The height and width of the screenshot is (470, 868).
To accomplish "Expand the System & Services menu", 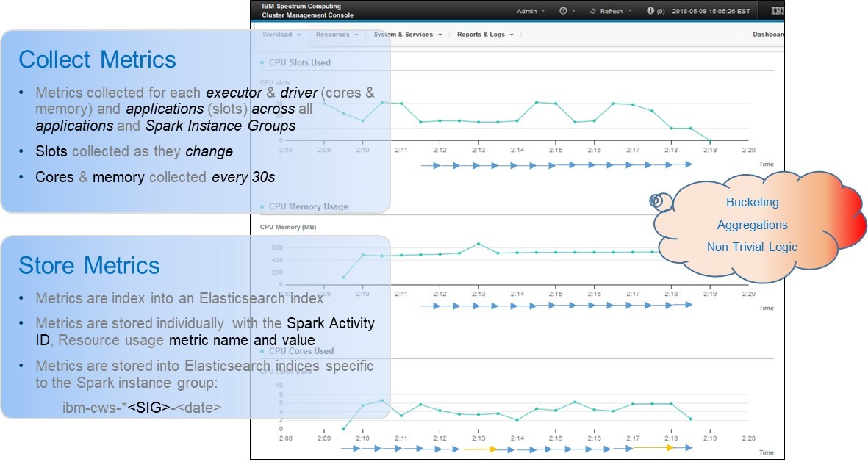I will point(407,35).
